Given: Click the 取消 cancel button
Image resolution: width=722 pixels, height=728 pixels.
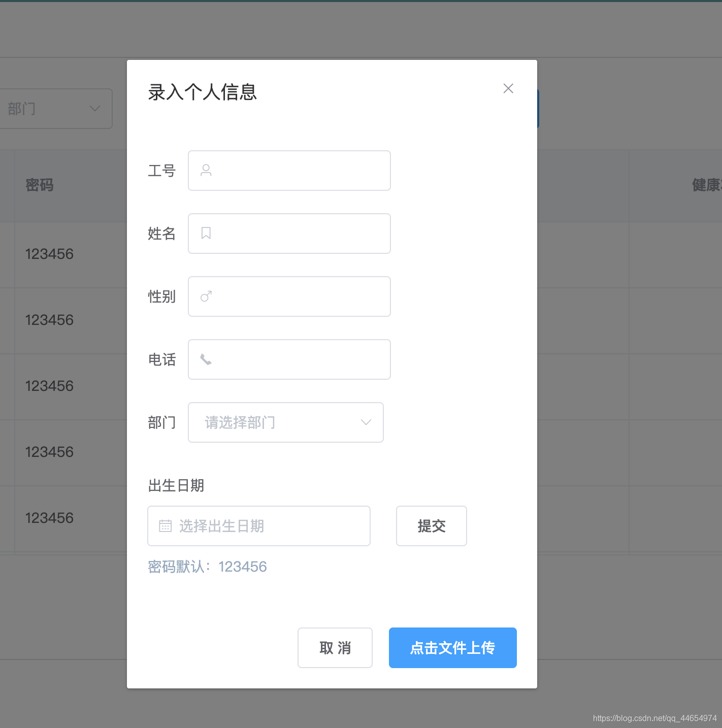Looking at the screenshot, I should [x=335, y=648].
